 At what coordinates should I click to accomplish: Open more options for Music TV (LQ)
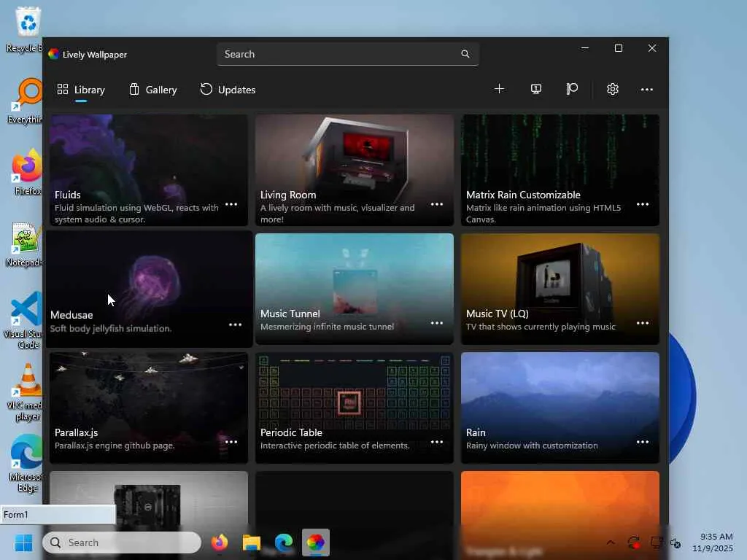[643, 323]
